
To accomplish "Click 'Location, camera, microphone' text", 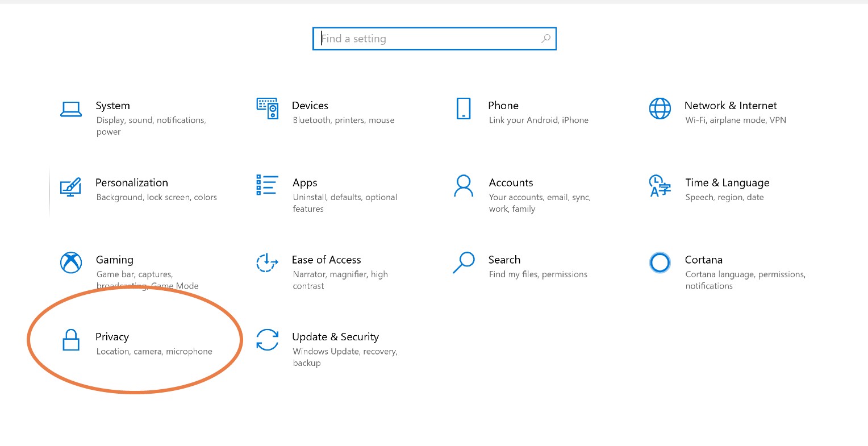I will click(x=155, y=352).
